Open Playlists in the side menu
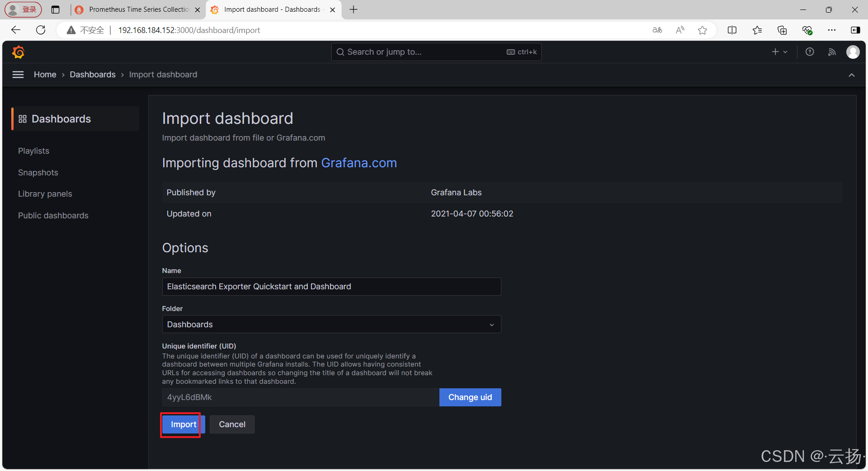The image size is (868, 471). click(x=33, y=151)
